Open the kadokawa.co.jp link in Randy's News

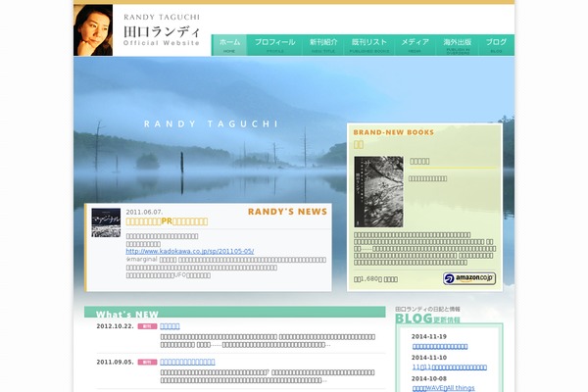point(190,251)
